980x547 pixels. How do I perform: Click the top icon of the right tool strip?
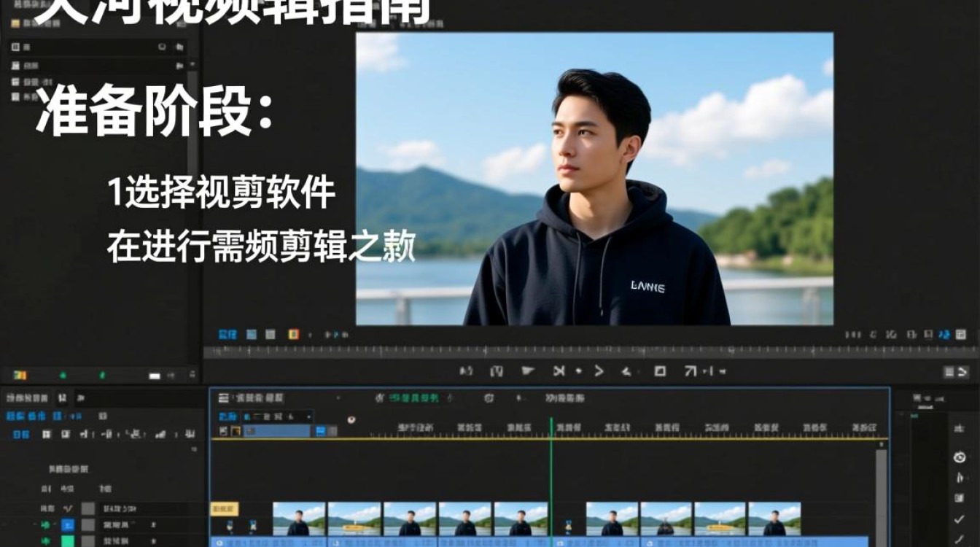[960, 429]
